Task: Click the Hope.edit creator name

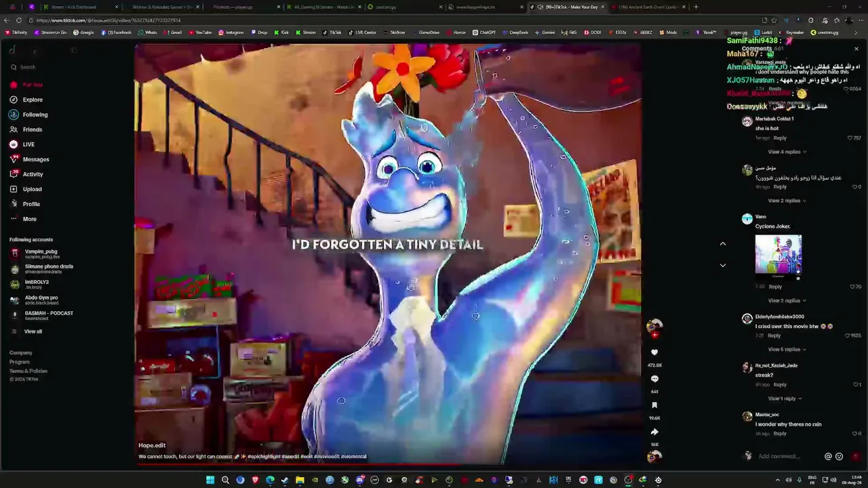Action: click(x=152, y=445)
